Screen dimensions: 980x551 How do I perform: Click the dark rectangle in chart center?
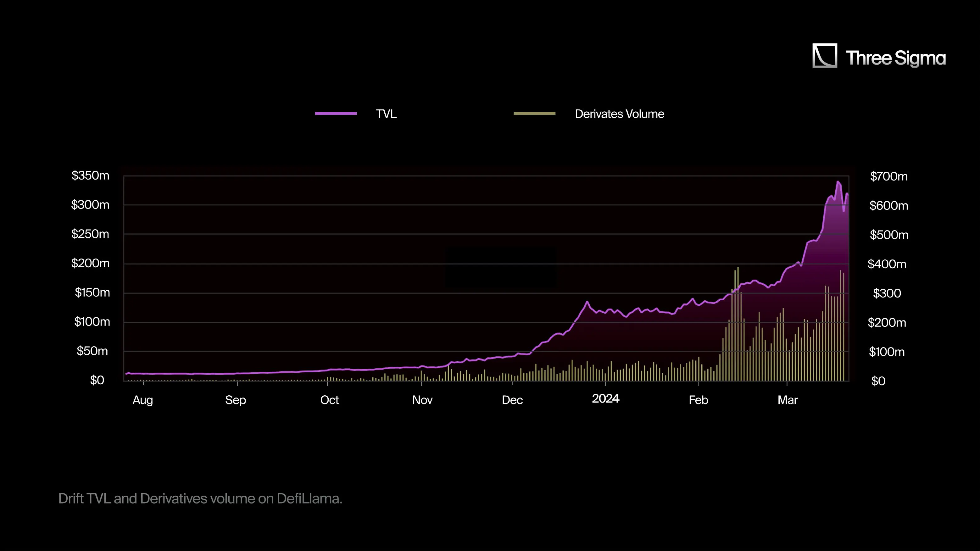[x=500, y=267]
